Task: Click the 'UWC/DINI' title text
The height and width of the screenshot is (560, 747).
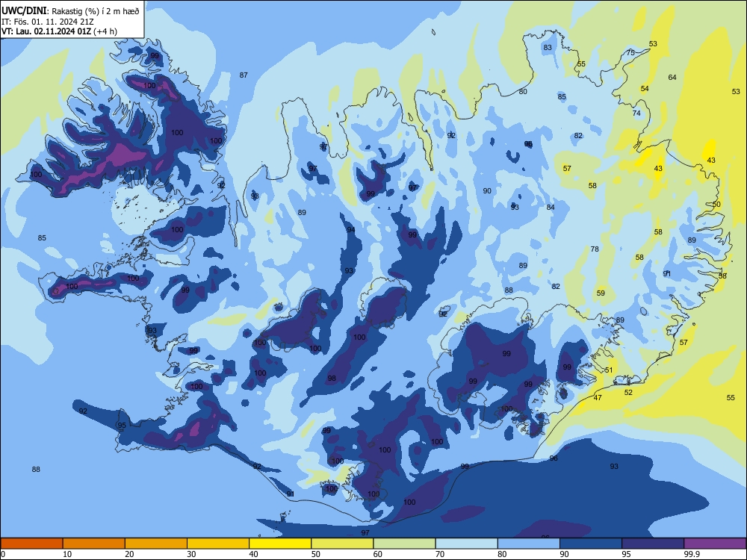Action: click(x=25, y=11)
